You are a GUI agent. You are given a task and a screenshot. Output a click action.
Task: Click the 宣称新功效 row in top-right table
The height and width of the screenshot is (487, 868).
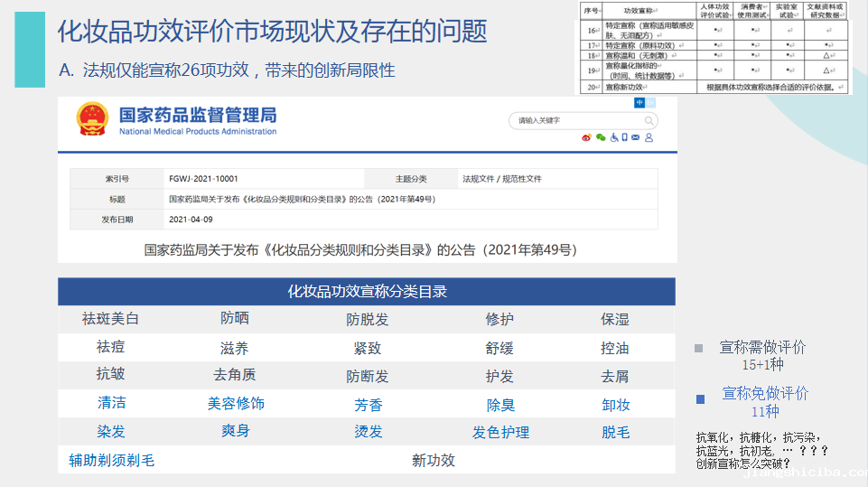click(x=714, y=87)
